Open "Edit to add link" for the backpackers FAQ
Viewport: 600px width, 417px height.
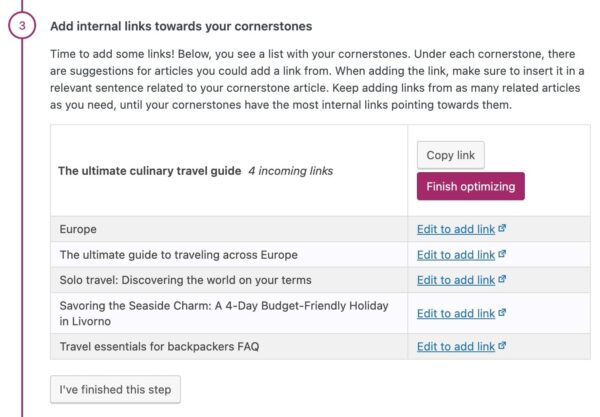pos(456,346)
